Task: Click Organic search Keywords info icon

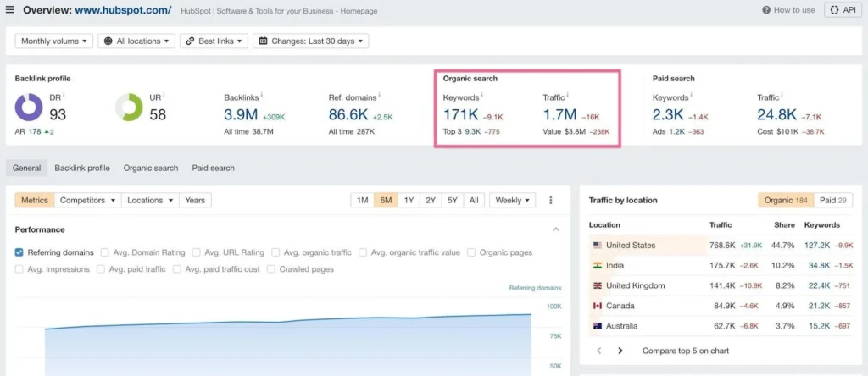Action: click(481, 95)
